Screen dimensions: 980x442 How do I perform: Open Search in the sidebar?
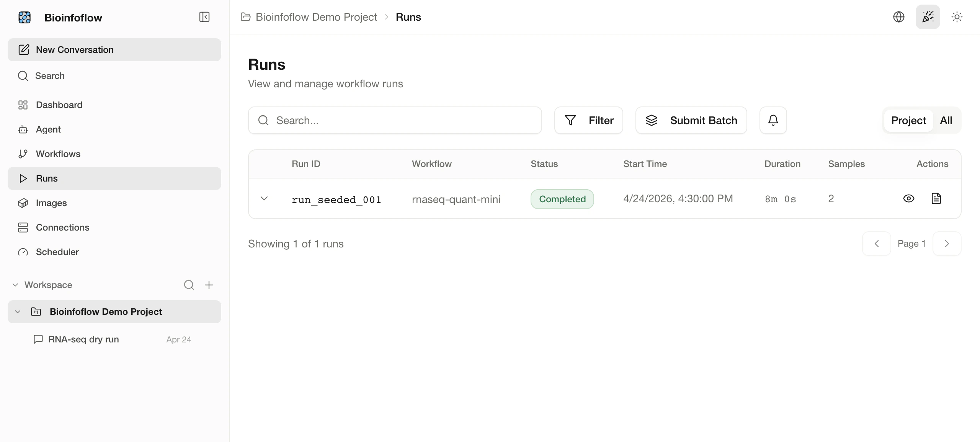point(114,76)
